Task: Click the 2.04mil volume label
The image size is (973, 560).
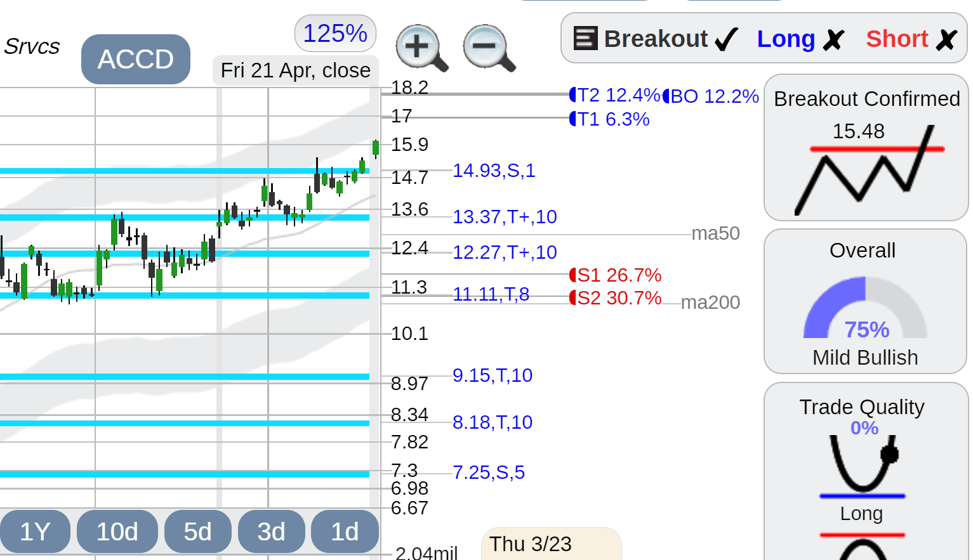Action: (427, 553)
